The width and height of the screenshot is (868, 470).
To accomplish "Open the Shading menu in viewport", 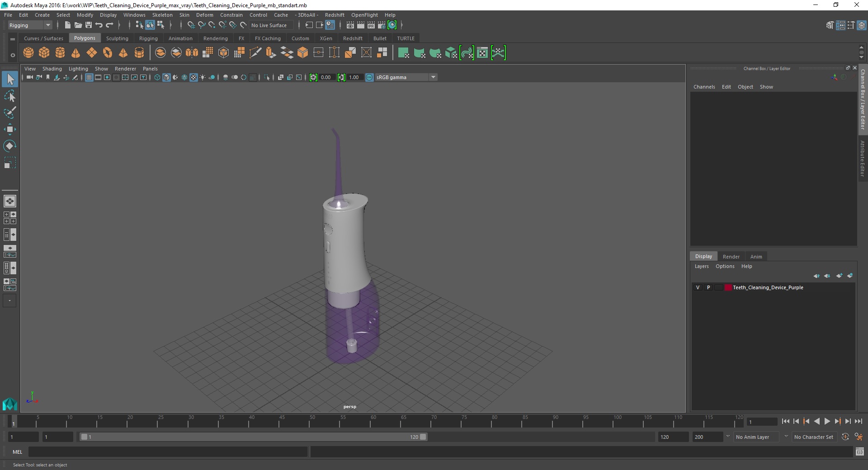I will [52, 69].
